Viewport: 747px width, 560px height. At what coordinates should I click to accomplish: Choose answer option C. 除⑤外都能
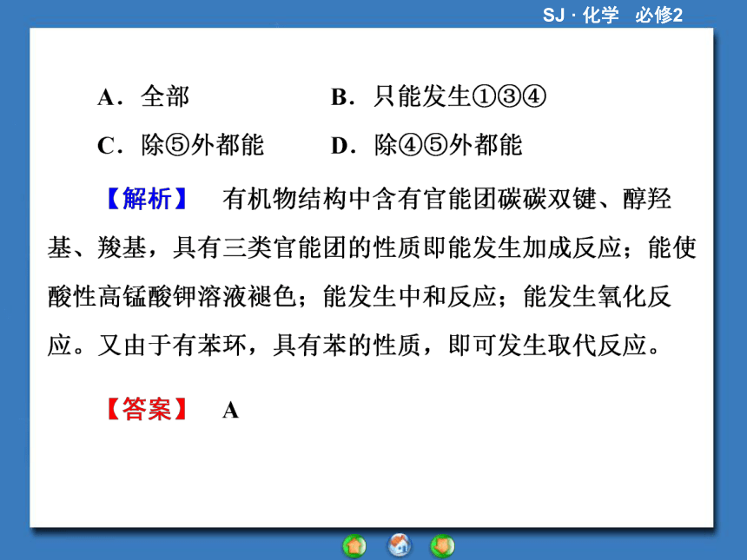(x=181, y=145)
